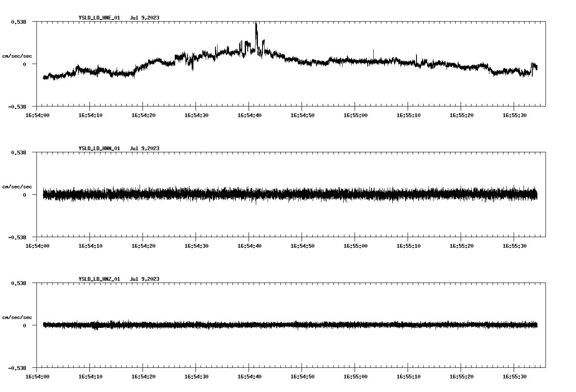Click the YSLD_LD_HNN_01 channel title
Image resolution: width=576 pixels, height=392 pixels.
pyautogui.click(x=98, y=148)
